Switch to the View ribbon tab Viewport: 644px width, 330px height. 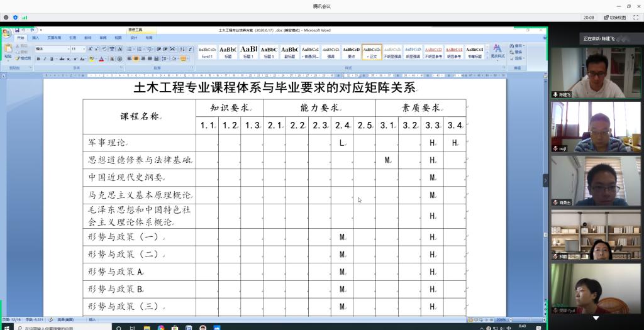pyautogui.click(x=118, y=37)
